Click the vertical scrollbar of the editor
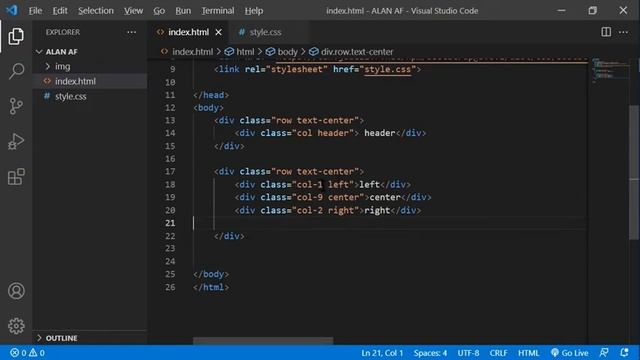 pos(634,173)
